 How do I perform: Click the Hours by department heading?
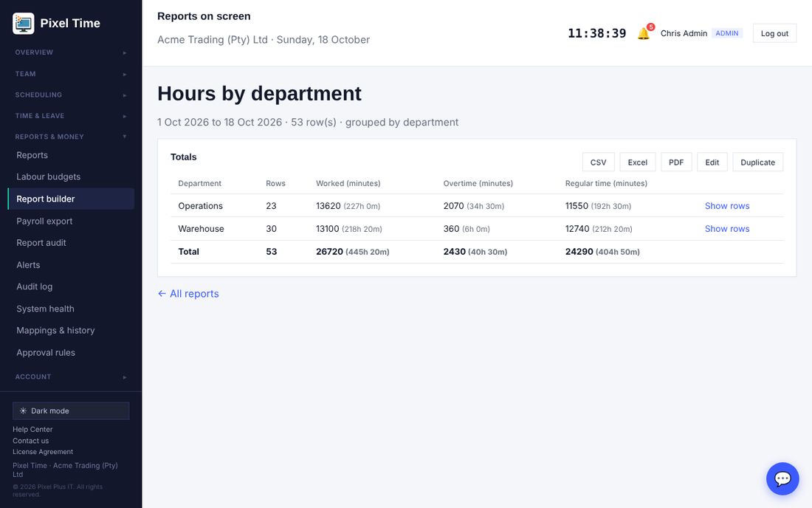(259, 94)
